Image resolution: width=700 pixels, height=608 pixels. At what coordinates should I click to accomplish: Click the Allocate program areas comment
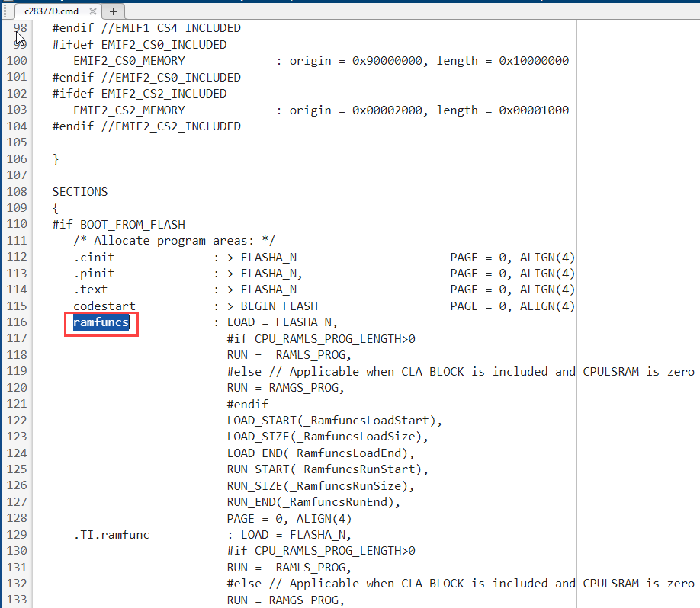(174, 241)
